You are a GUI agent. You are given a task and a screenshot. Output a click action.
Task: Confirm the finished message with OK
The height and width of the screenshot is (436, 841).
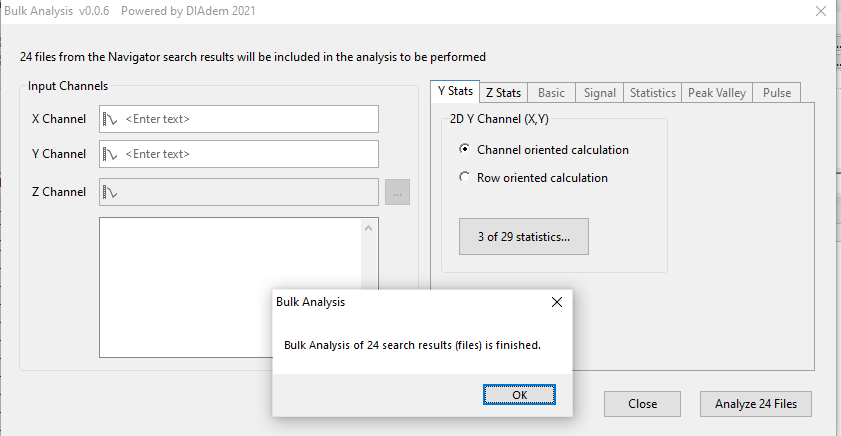click(519, 395)
